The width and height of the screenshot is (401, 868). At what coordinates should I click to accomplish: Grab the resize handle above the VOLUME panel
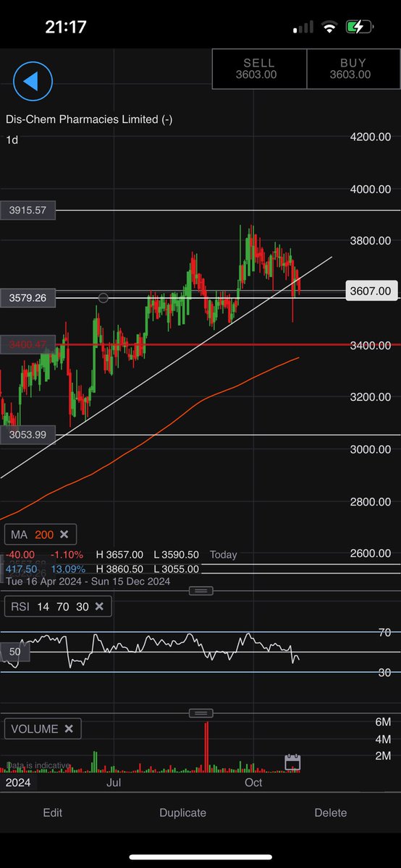click(x=200, y=712)
